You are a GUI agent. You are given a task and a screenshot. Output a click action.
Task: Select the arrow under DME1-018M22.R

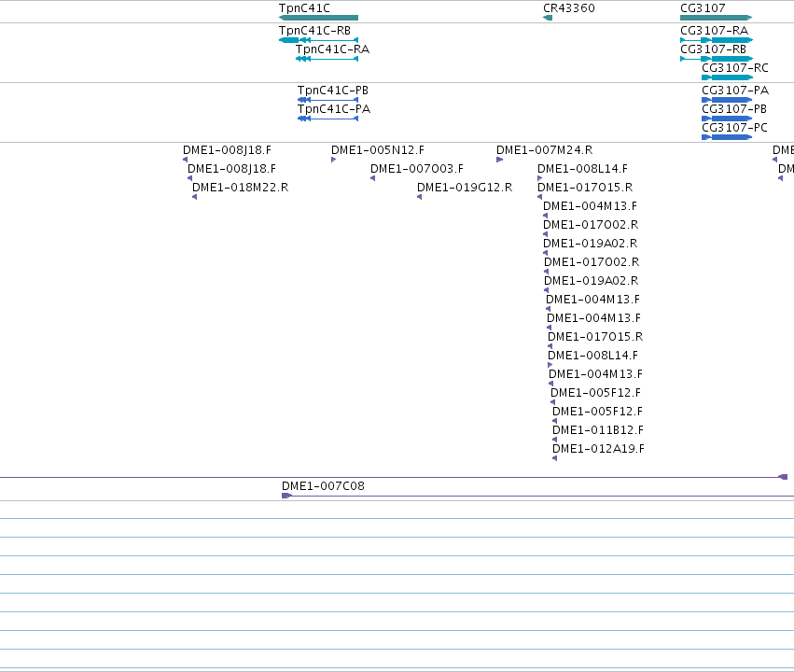(x=194, y=197)
